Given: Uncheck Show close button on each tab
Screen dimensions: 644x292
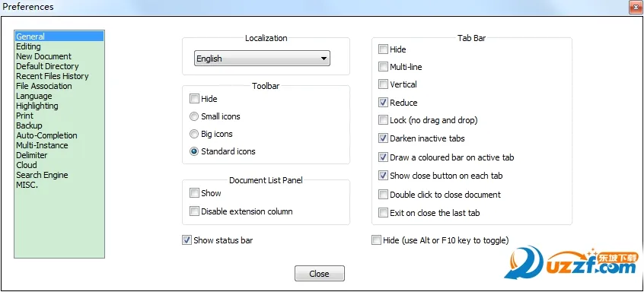Looking at the screenshot, I should [383, 176].
